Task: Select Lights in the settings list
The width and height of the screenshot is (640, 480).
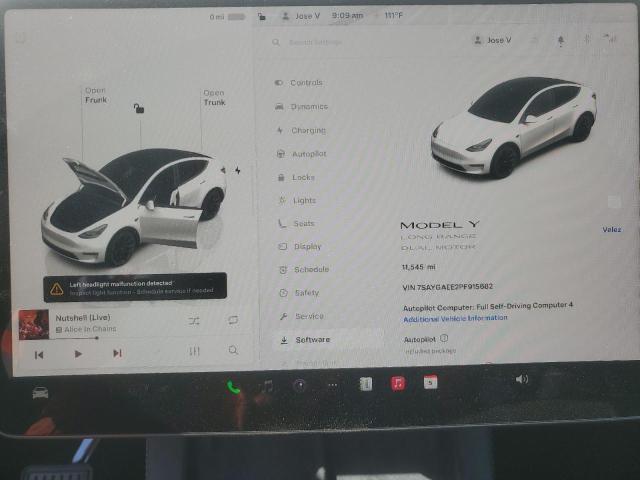Action: 298,200
